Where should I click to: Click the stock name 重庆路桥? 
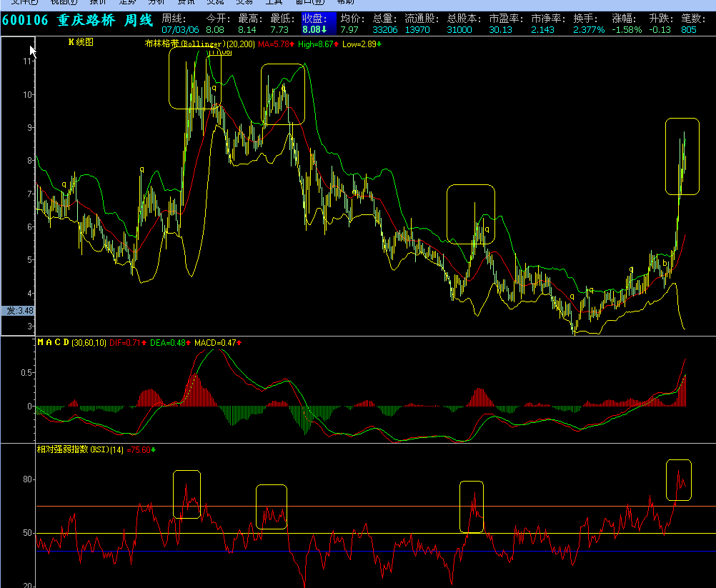click(x=86, y=21)
